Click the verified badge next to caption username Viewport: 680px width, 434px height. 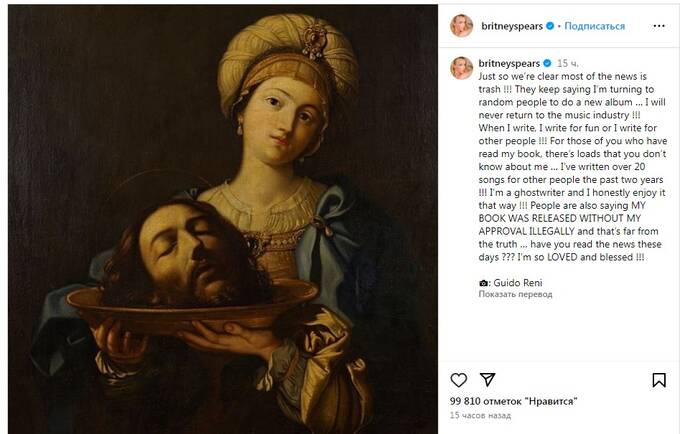pyautogui.click(x=548, y=61)
